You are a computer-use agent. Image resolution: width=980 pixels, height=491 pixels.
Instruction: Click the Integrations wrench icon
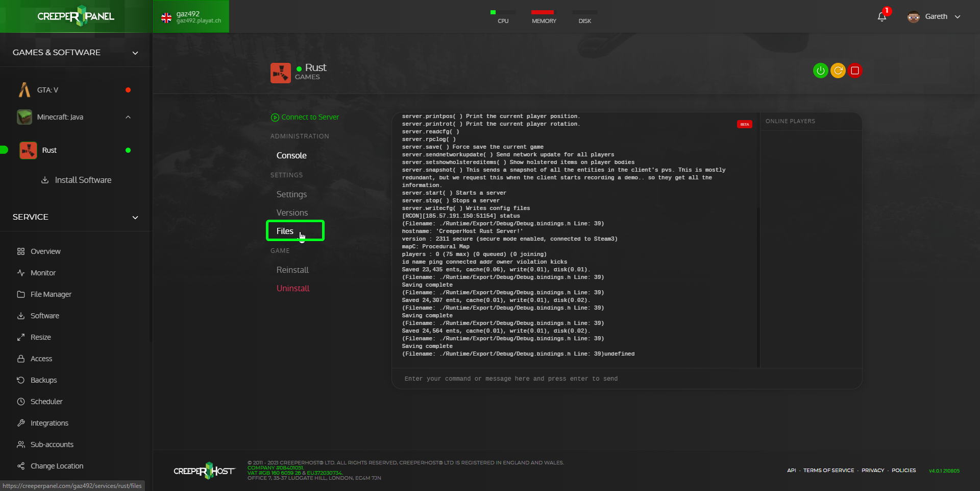point(21,423)
